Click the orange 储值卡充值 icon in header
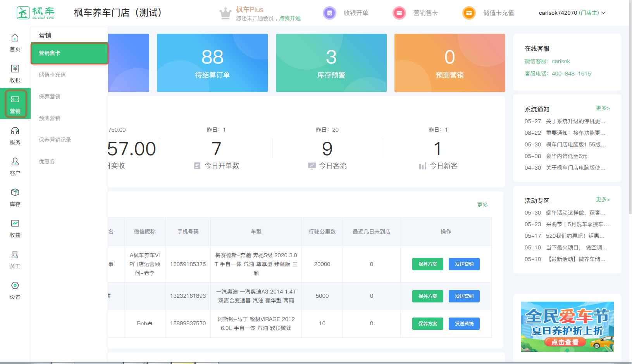This screenshot has width=632, height=364. tap(469, 13)
